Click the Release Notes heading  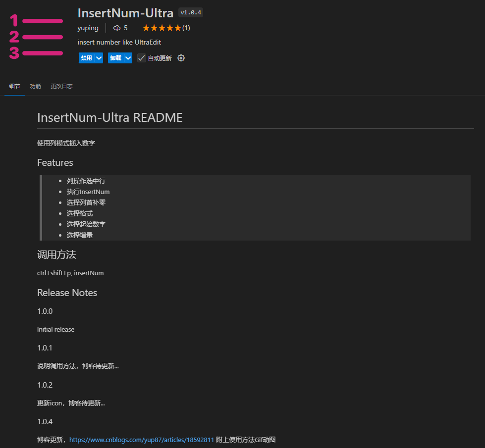tap(67, 293)
